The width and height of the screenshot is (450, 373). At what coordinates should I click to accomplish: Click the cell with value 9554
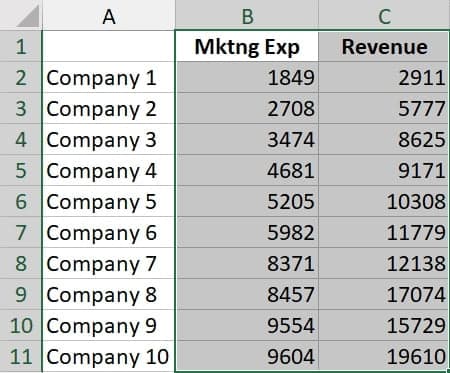247,325
